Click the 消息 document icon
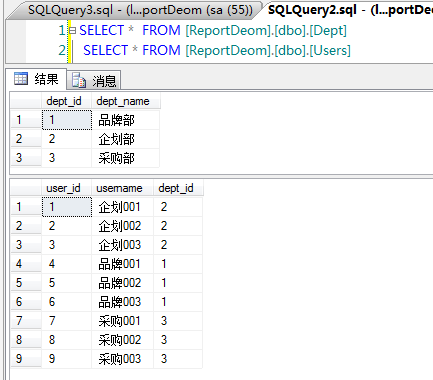Image resolution: width=433 pixels, height=380 pixels. pos(79,80)
